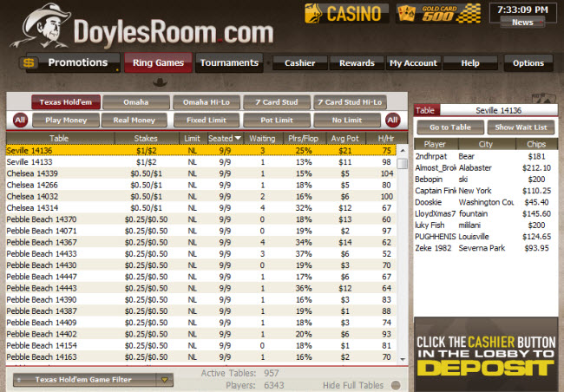
Task: Filter by Pot Limit tables
Action: click(277, 121)
